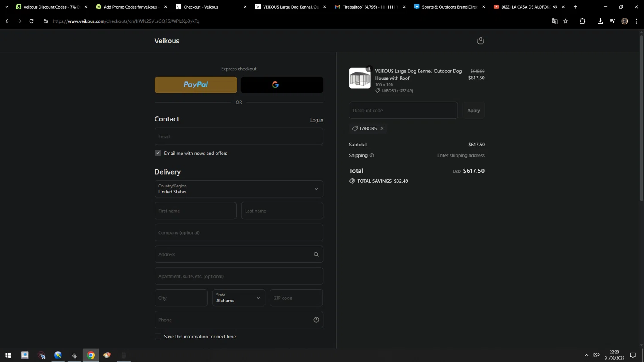The width and height of the screenshot is (644, 362).
Task: Focus the City field
Action: 181,298
